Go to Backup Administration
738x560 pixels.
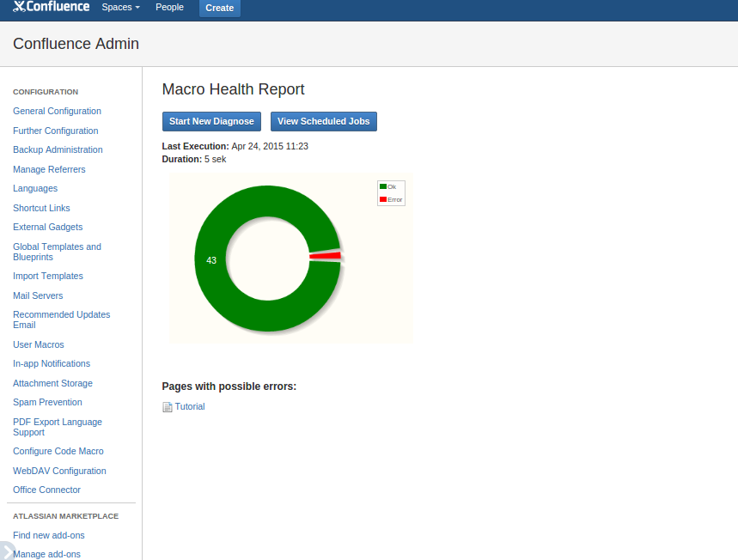tap(58, 149)
